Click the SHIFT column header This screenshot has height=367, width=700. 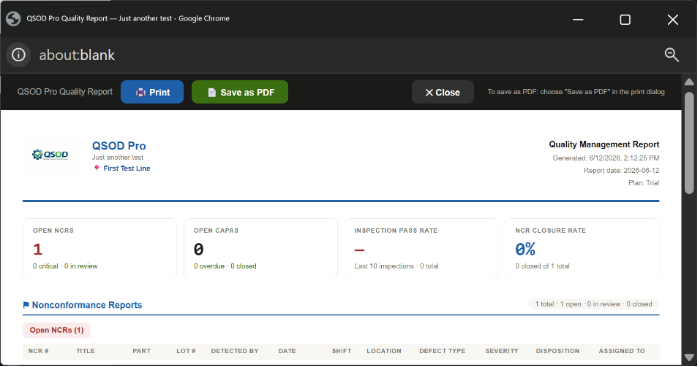point(342,351)
